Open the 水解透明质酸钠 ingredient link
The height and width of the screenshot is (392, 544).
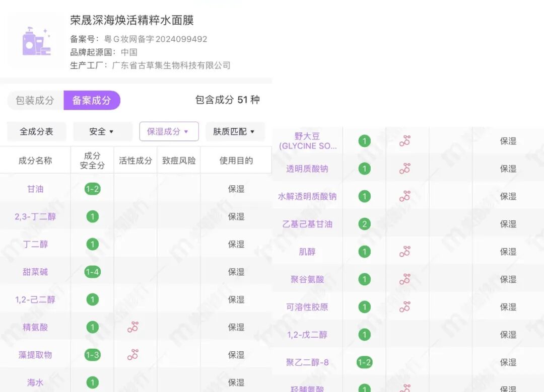[307, 197]
